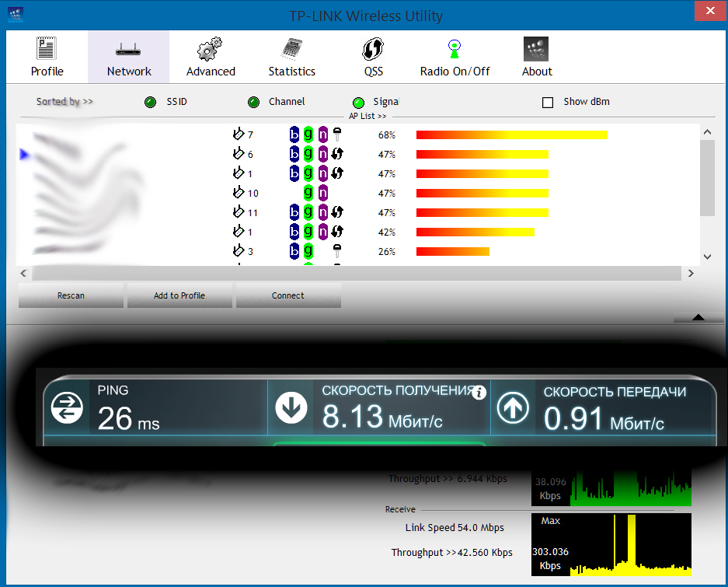Screen dimensions: 728x587
Task: Open the QSS icon
Action: 373,49
